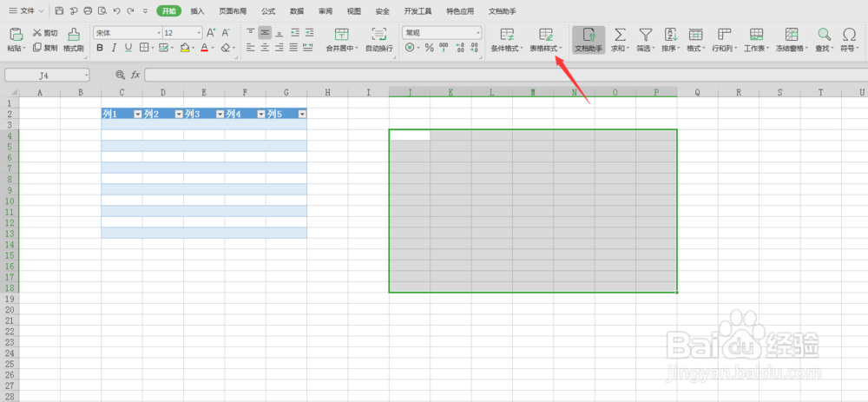Expand the 列1 filter dropdown arrow
The width and height of the screenshot is (868, 402).
(138, 114)
